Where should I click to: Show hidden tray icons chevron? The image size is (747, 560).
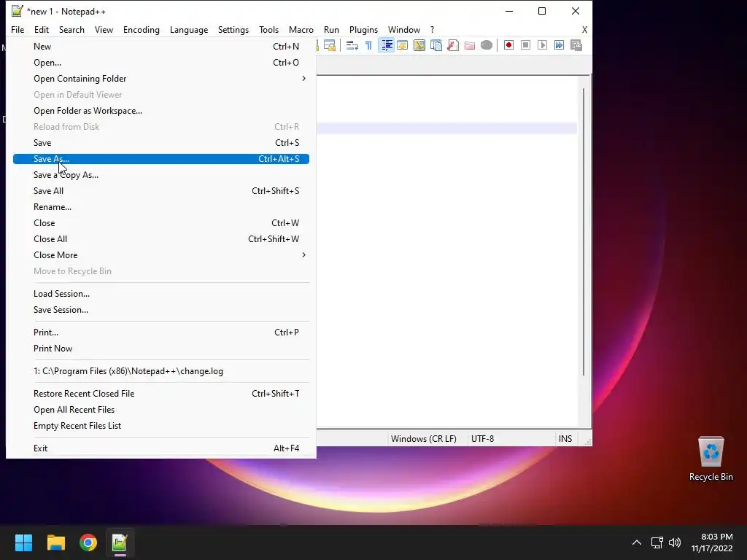(x=636, y=542)
